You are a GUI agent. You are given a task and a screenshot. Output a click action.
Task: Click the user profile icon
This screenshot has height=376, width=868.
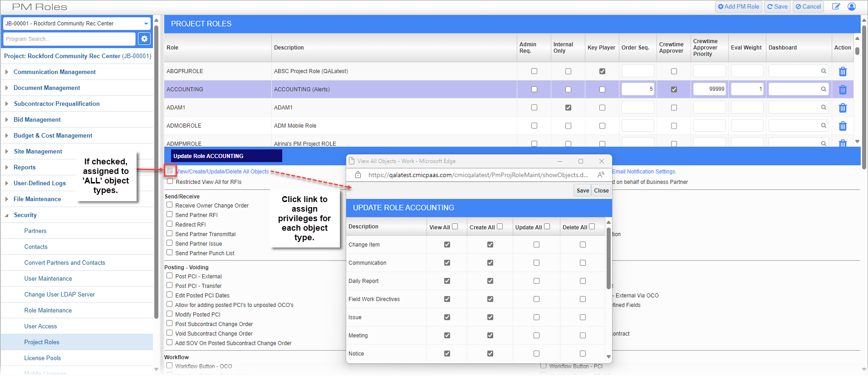point(852,7)
